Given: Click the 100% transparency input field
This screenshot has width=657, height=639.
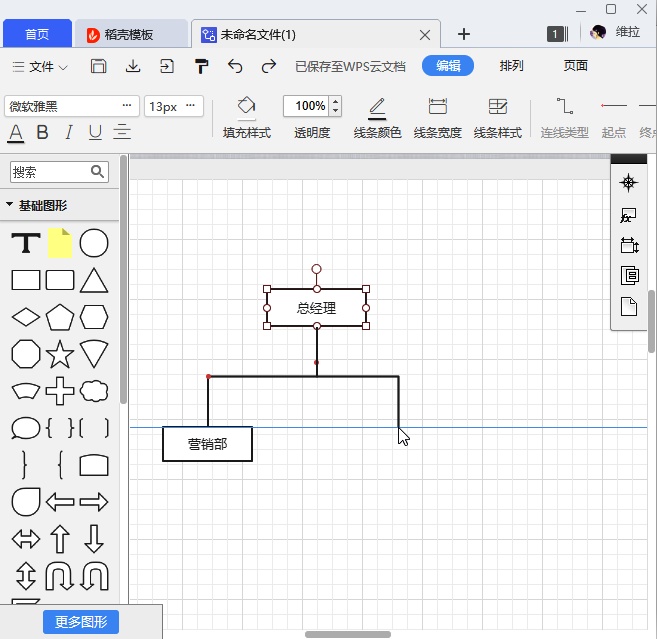Looking at the screenshot, I should (308, 106).
